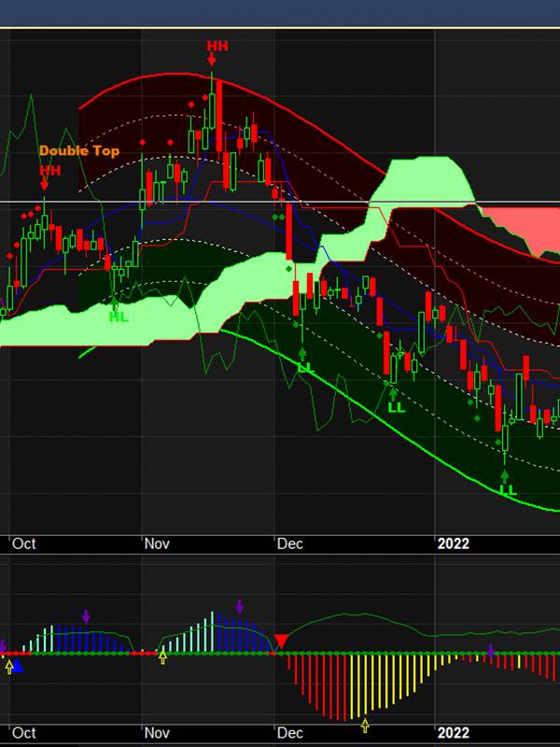Click 2022 on the oscillator time axis
This screenshot has width=560, height=747.
454,733
